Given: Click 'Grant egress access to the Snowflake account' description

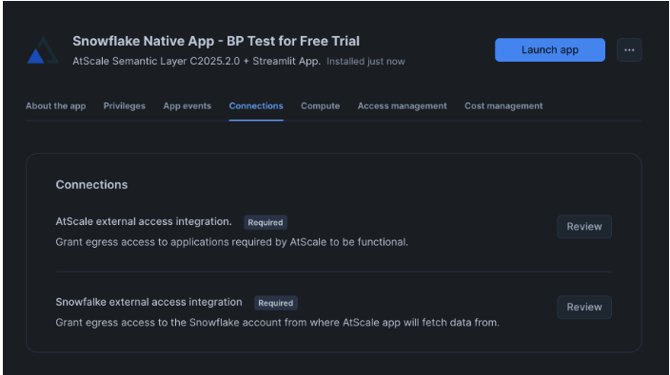Looking at the screenshot, I should 277,322.
